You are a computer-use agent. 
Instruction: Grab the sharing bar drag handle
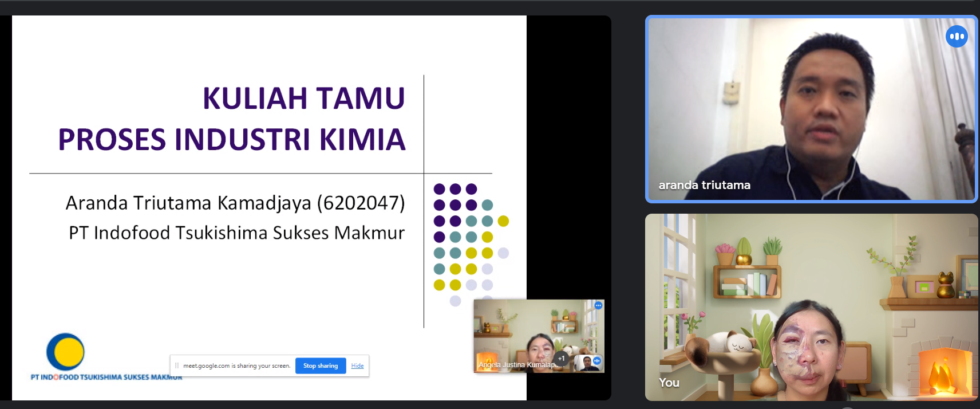click(x=177, y=365)
